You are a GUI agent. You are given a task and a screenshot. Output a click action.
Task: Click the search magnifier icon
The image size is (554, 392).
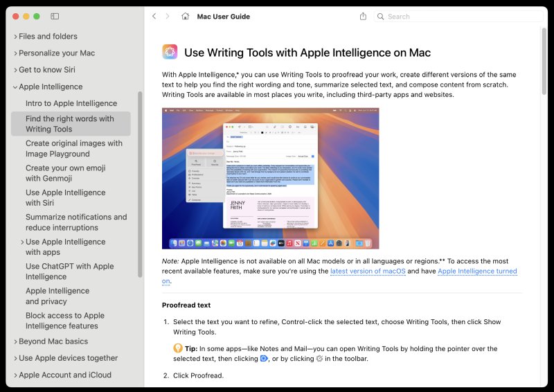pos(380,16)
